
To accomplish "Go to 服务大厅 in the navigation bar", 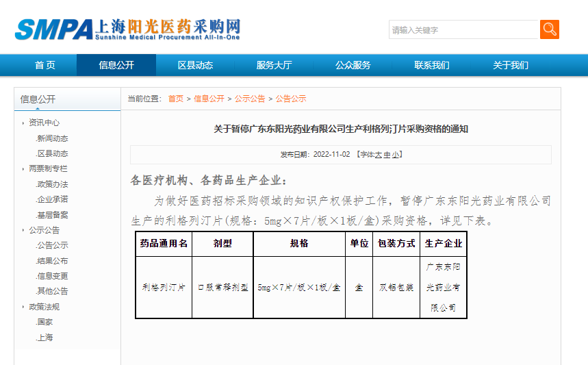I will point(274,65).
